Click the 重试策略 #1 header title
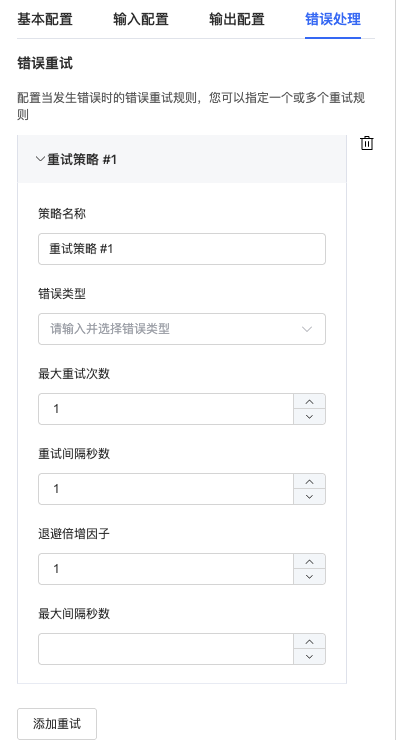 (x=82, y=160)
